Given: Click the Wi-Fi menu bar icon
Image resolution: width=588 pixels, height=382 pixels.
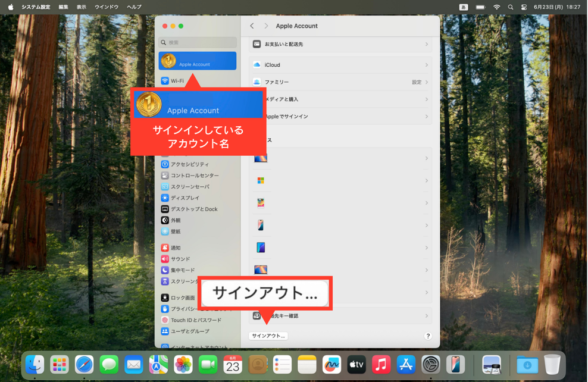Looking at the screenshot, I should [x=496, y=7].
